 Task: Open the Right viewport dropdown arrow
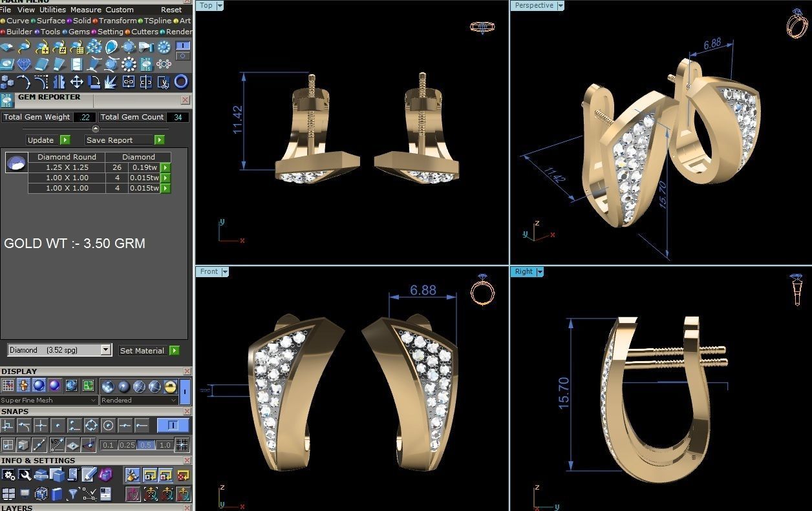tap(539, 271)
